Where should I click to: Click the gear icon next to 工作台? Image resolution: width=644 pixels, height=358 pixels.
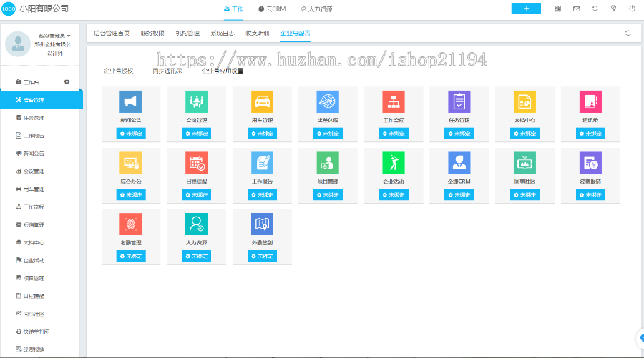pyautogui.click(x=67, y=82)
